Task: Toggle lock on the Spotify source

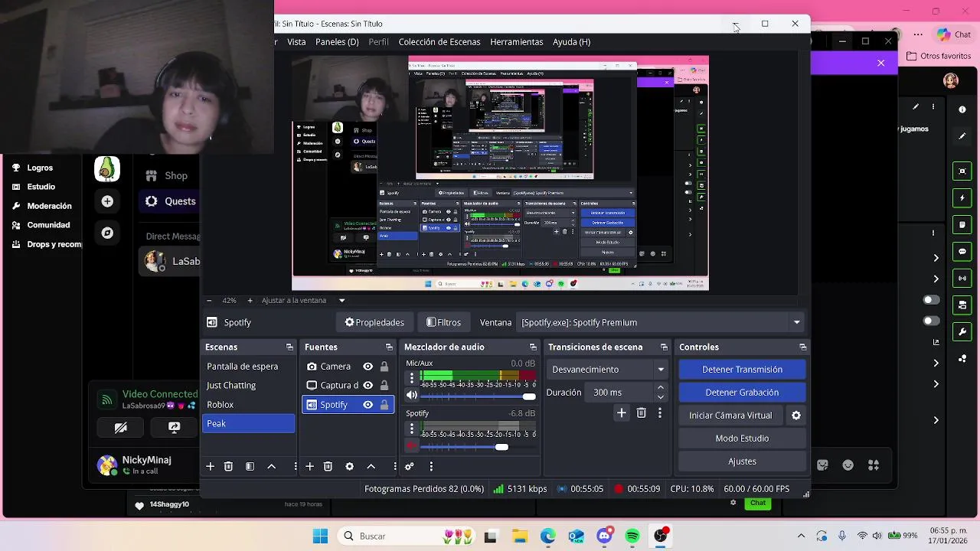Action: pos(384,404)
